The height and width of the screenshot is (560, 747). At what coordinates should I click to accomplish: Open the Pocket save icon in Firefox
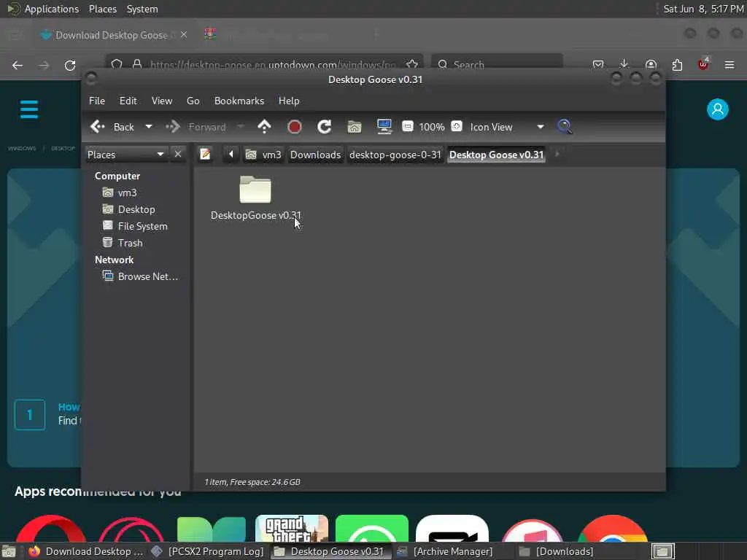pyautogui.click(x=598, y=65)
